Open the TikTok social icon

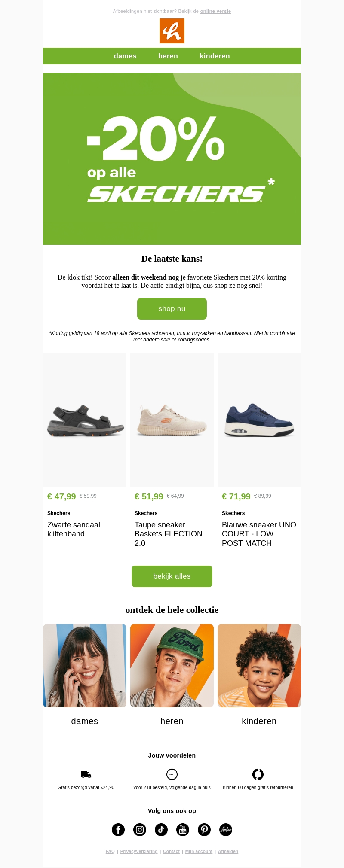click(x=161, y=830)
